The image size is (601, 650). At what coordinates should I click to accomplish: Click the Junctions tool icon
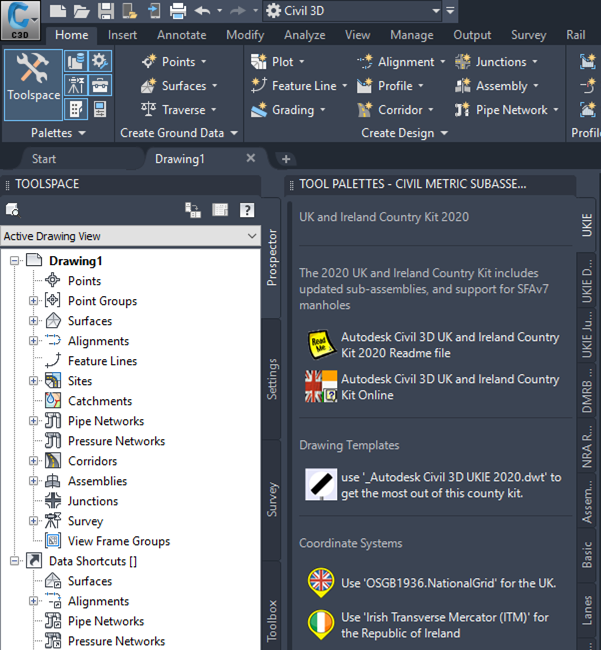pos(463,62)
